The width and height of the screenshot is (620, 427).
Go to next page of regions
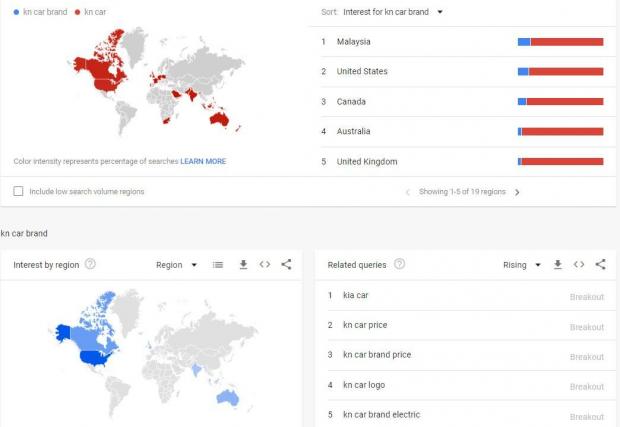(517, 192)
